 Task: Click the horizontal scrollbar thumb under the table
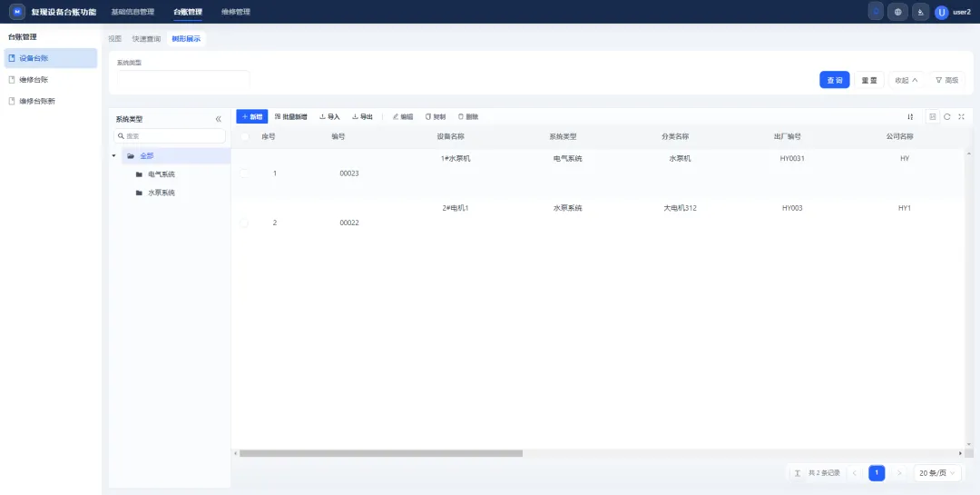[380, 453]
